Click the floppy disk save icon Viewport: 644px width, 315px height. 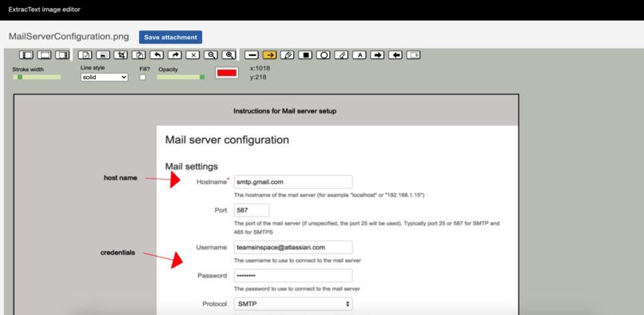[103, 55]
